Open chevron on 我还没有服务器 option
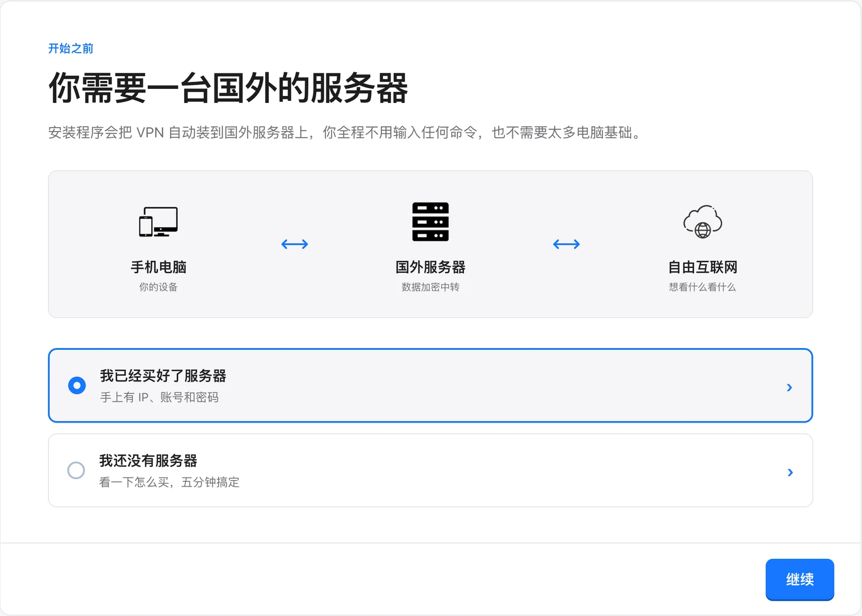Viewport: 862px width, 616px height. tap(790, 472)
